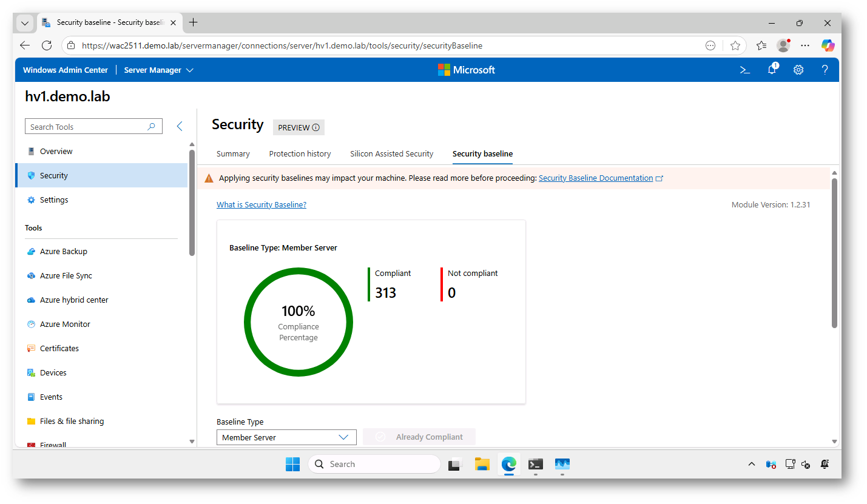Open the PowerShell icon in the header
This screenshot has width=867, height=504.
click(x=745, y=70)
